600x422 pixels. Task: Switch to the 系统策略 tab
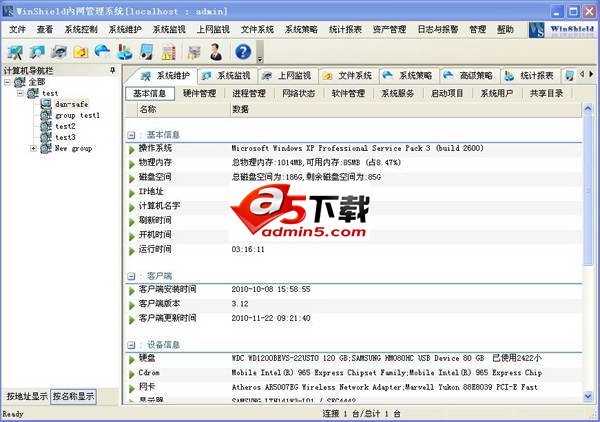(x=409, y=76)
